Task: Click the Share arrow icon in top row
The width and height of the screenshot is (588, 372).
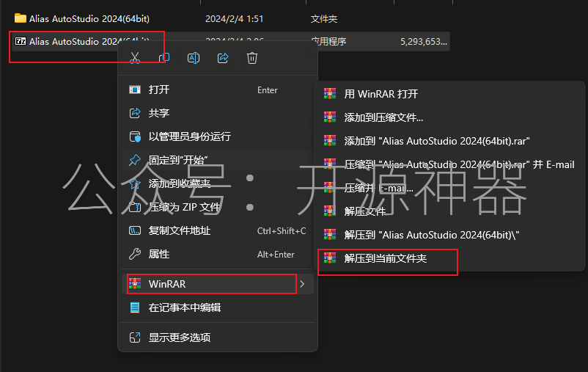Action: [x=223, y=58]
